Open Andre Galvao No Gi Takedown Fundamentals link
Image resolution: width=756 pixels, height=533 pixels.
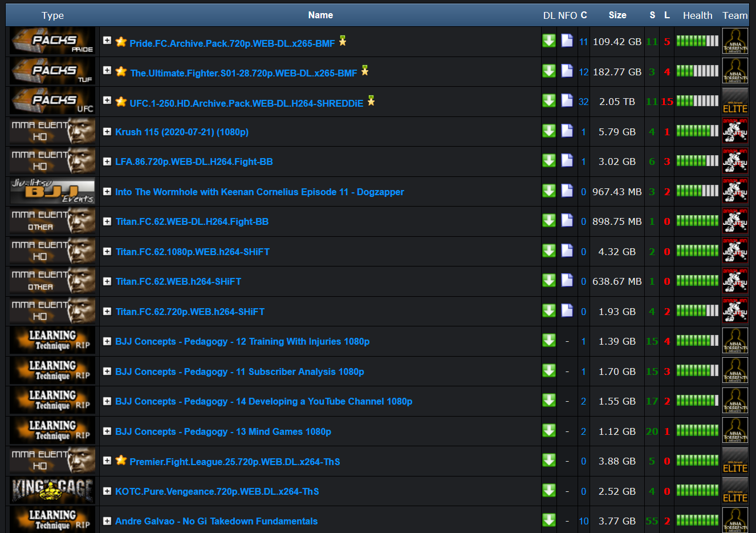tap(216, 521)
